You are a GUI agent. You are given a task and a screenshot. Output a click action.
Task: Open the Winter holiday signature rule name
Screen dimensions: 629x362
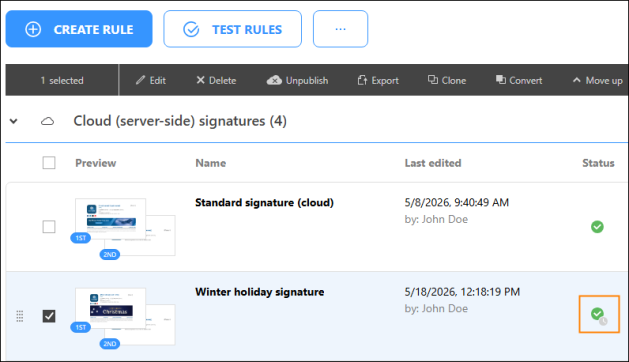pyautogui.click(x=260, y=292)
